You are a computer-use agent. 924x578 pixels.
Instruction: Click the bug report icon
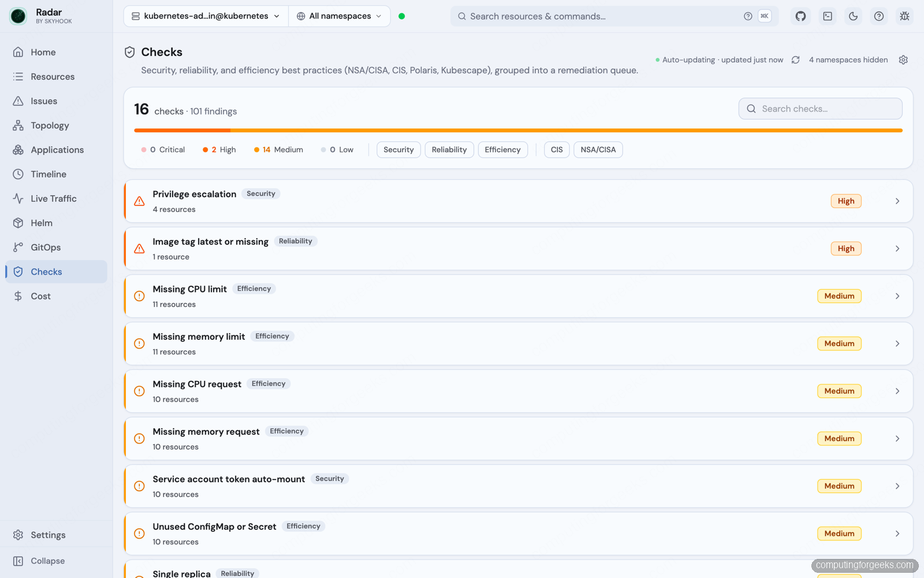click(x=904, y=16)
